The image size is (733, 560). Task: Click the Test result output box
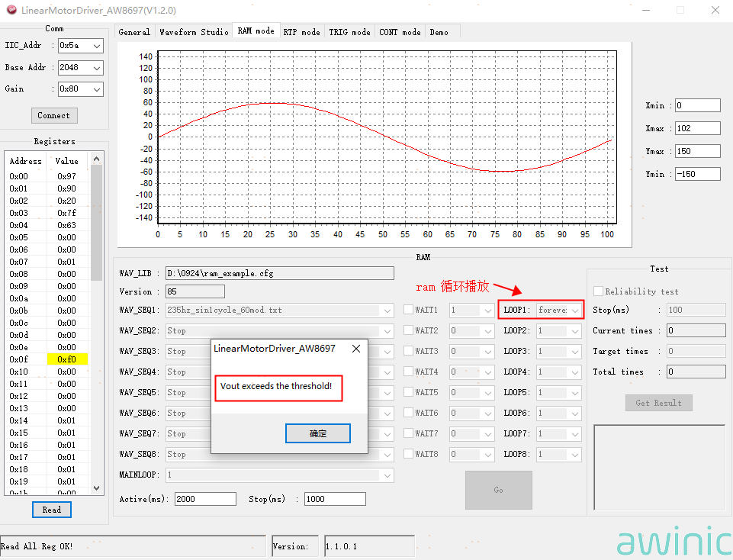click(x=660, y=468)
